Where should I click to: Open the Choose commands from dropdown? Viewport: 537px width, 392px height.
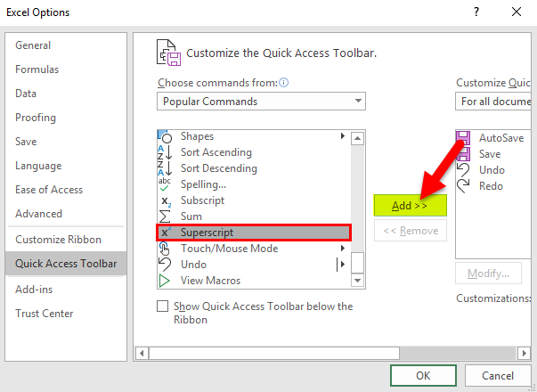261,102
